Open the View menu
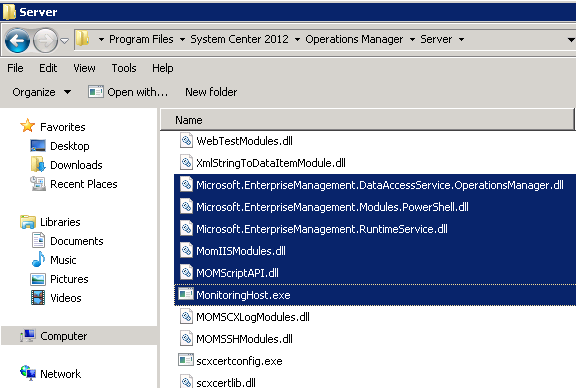Viewport: 576px width, 388px height. click(84, 68)
